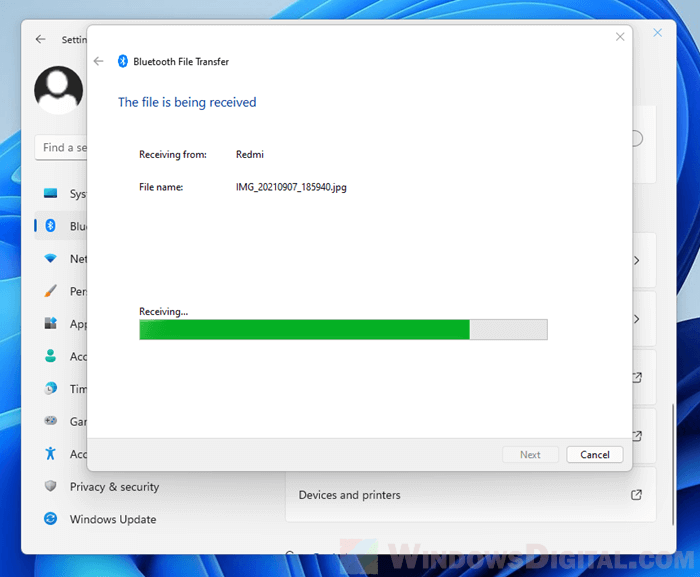The width and height of the screenshot is (700, 577).
Task: Click the Accounts person icon
Action: point(51,356)
